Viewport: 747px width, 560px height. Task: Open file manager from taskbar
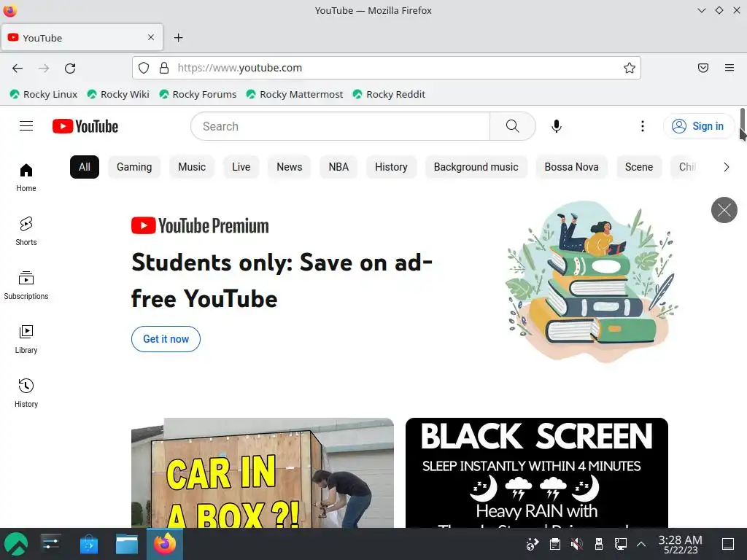(127, 544)
